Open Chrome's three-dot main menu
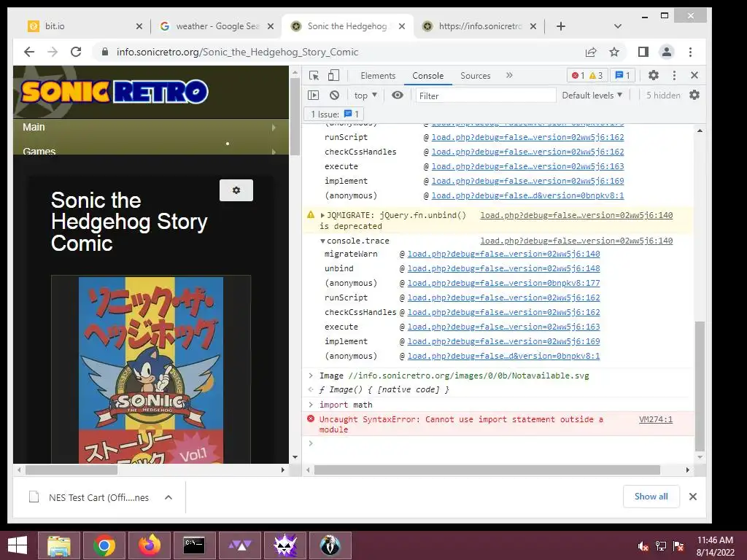 (x=690, y=52)
